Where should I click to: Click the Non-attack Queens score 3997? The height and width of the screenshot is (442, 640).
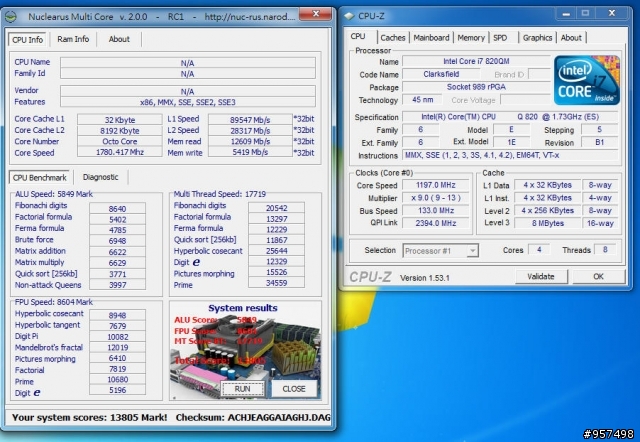click(x=118, y=285)
